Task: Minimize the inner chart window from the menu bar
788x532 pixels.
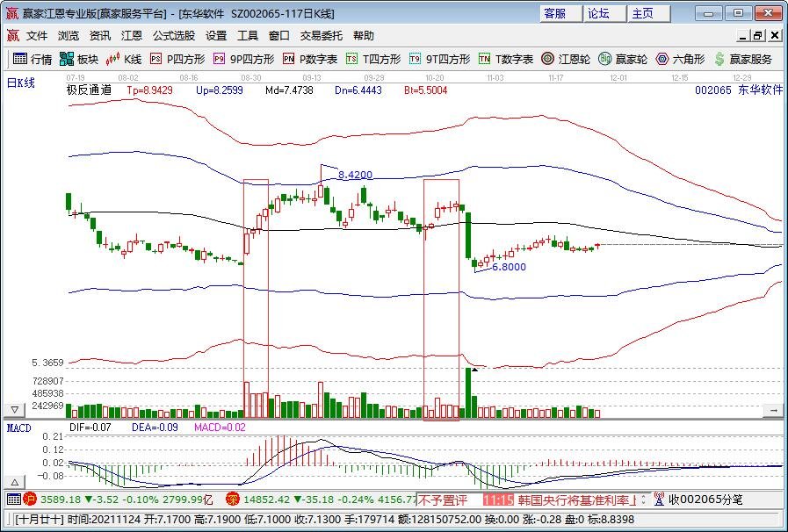Action: pyautogui.click(x=743, y=36)
